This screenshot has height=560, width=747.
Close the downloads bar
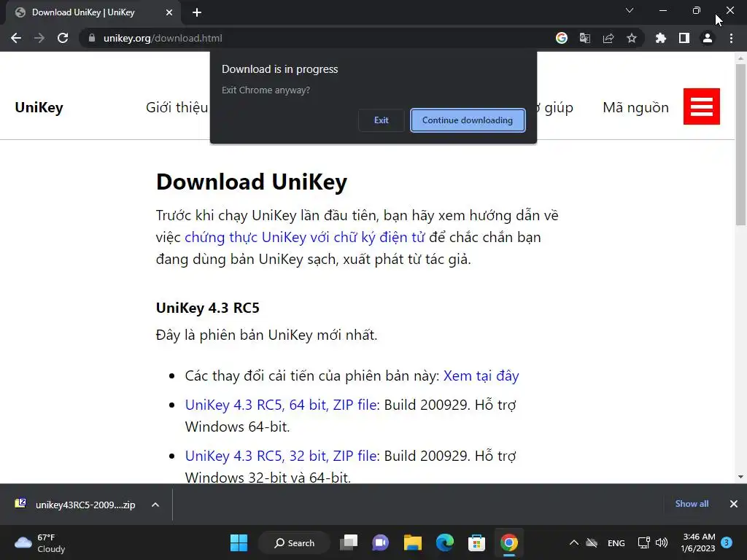[x=734, y=504]
